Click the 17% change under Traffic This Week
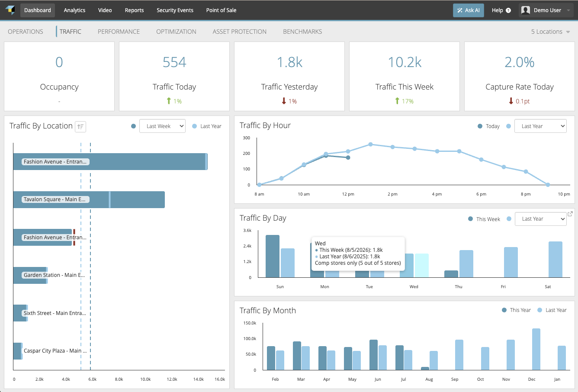 [x=408, y=101]
